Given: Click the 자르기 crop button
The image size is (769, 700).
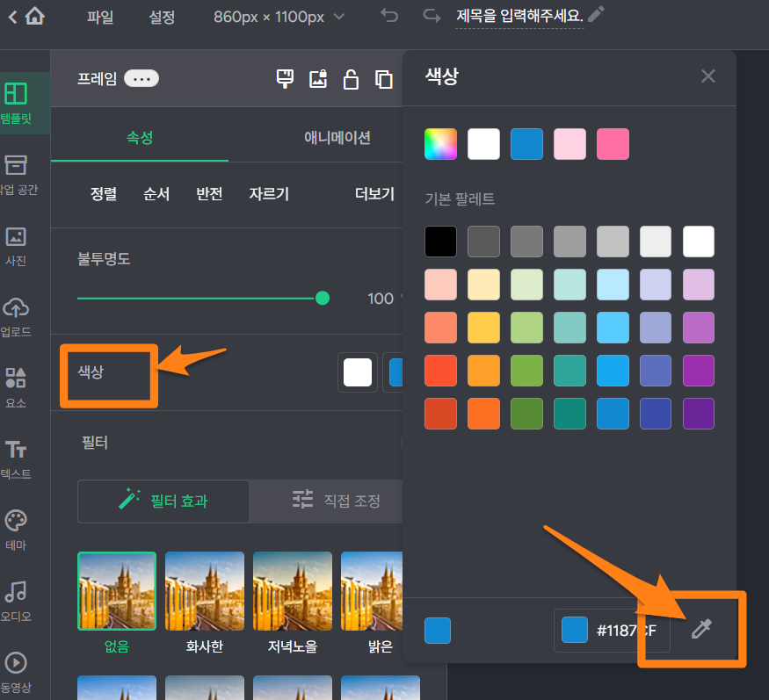Looking at the screenshot, I should 269,194.
